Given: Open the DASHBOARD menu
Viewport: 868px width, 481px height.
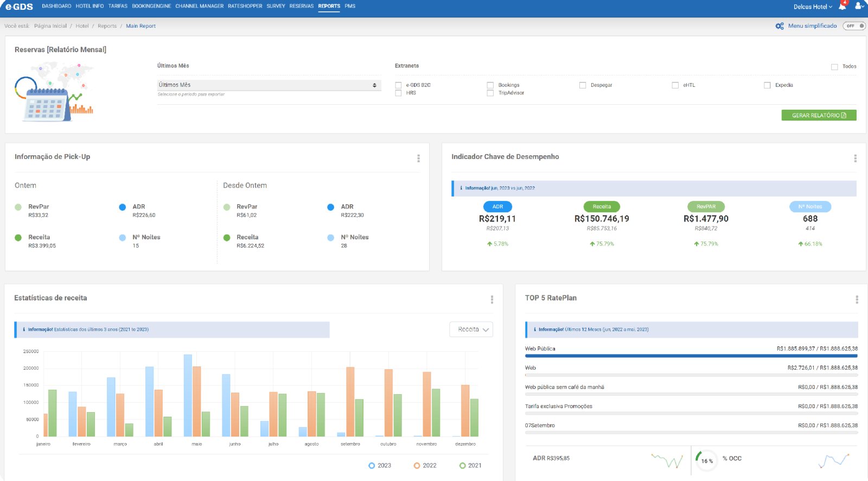Looking at the screenshot, I should coord(56,7).
